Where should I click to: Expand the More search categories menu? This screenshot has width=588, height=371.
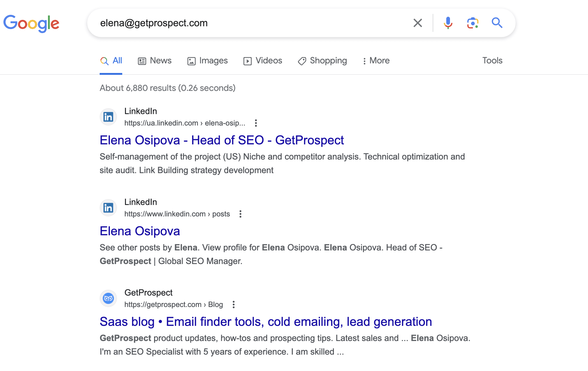[x=376, y=61]
